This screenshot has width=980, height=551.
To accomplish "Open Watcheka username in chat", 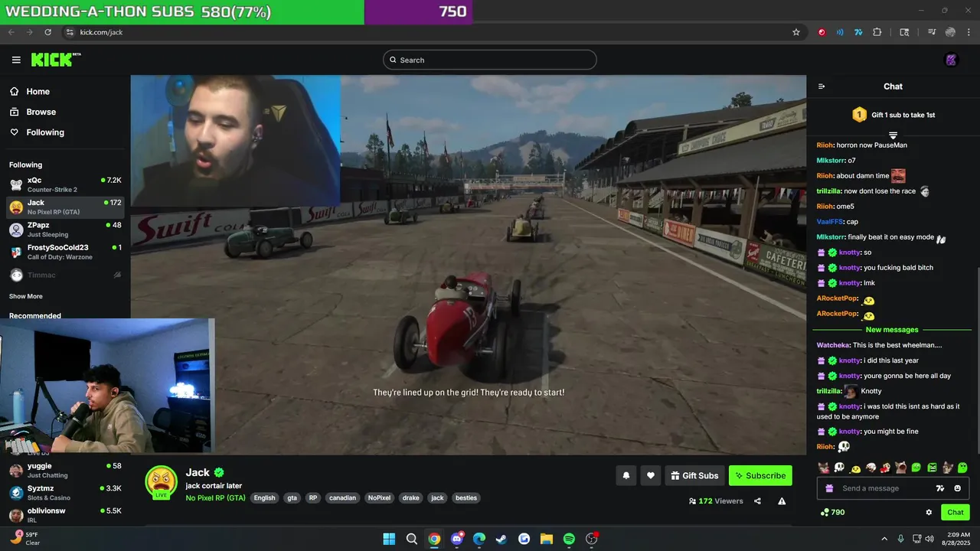I will pos(832,345).
